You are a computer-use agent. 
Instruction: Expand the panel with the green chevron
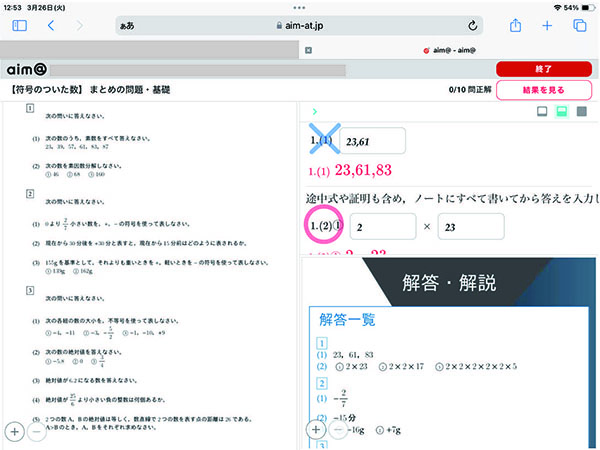pyautogui.click(x=315, y=111)
